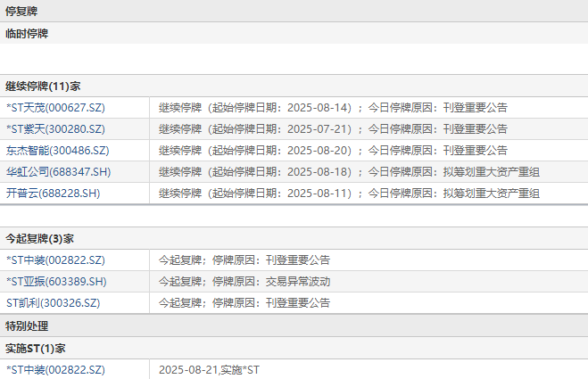Select the 继续停牌(11)家 header
The height and width of the screenshot is (379, 588).
[x=43, y=87]
